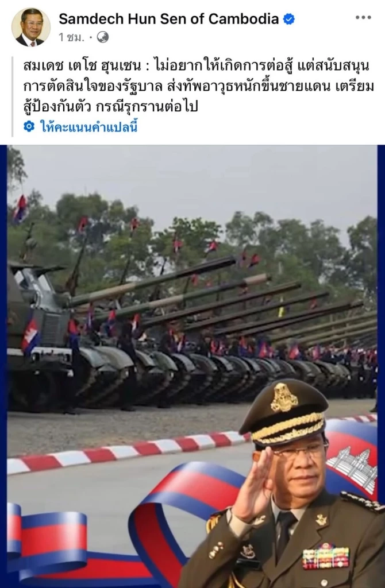The width and height of the screenshot is (385, 588).
Task: Open the Samdech Hun Sen of Cambodia page
Action: (168, 18)
